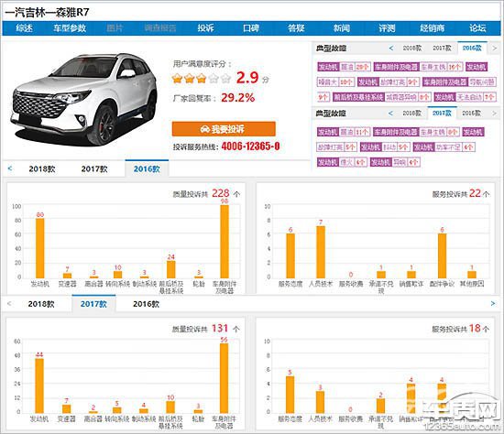The width and height of the screenshot is (504, 434).
Task: Switch to the 投诉 complaints tab
Action: tap(205, 28)
